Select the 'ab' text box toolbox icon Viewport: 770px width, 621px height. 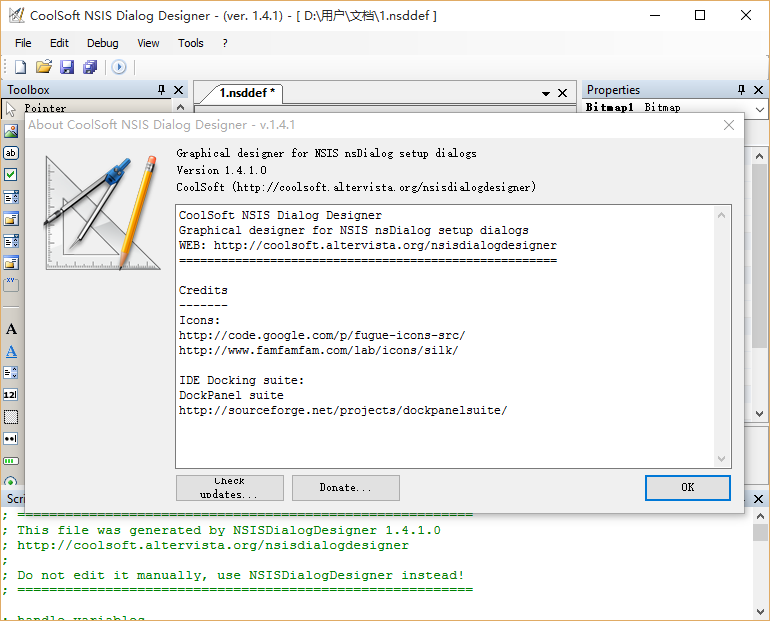[11, 153]
